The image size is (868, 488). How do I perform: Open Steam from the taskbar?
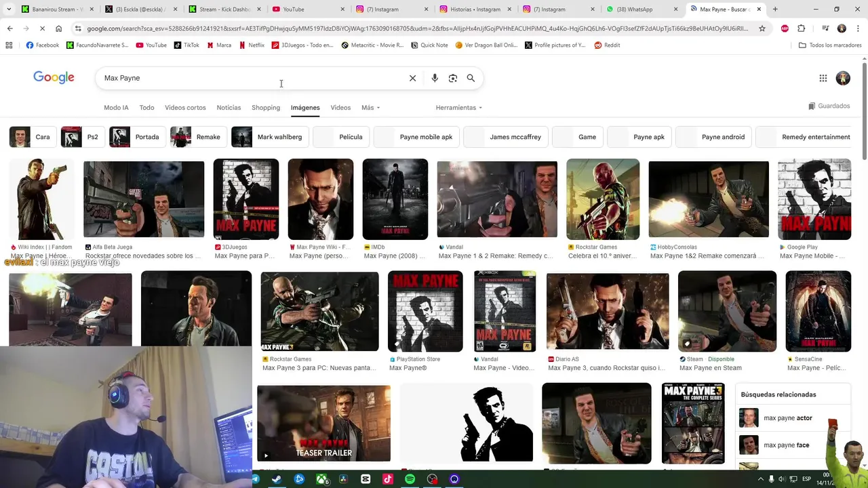coord(277,479)
